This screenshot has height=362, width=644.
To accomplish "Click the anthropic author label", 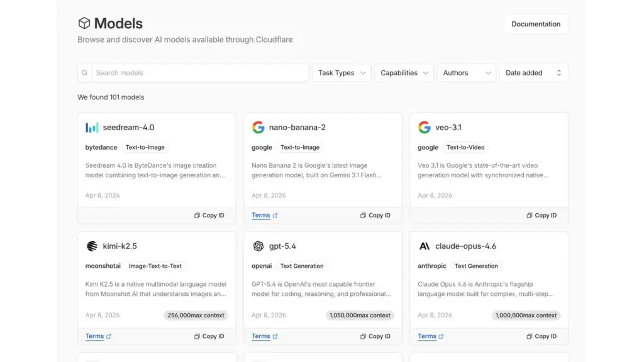I will [x=431, y=266].
